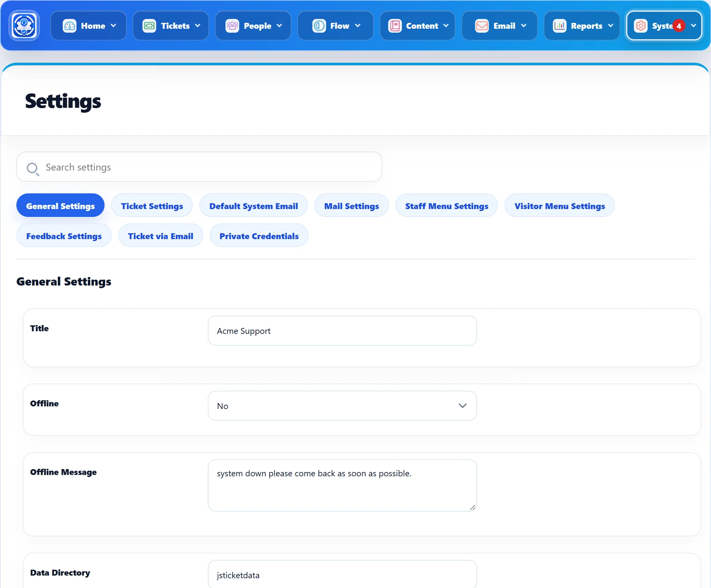Expand the Email menu chevron
Screen dimensions: 711x588
pyautogui.click(x=524, y=26)
